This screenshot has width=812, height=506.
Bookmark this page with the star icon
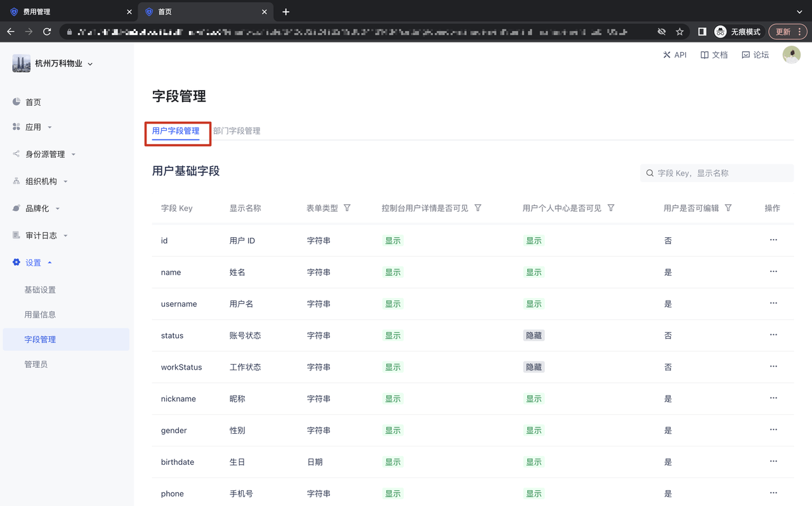679,31
